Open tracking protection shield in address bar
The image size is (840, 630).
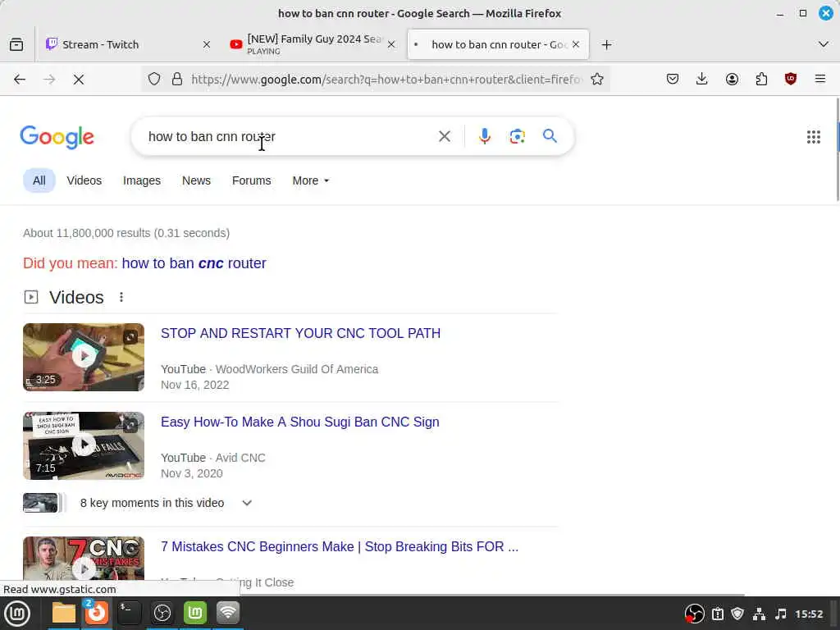click(x=154, y=80)
